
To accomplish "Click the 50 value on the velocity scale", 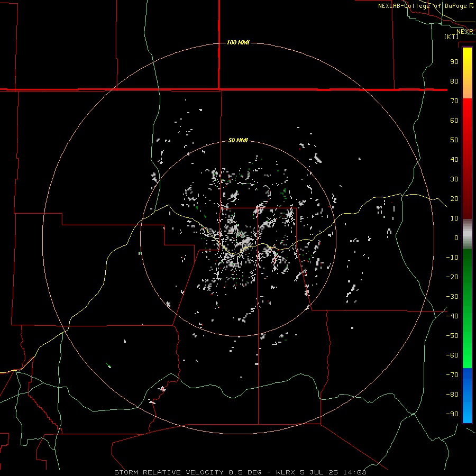I will (x=454, y=140).
